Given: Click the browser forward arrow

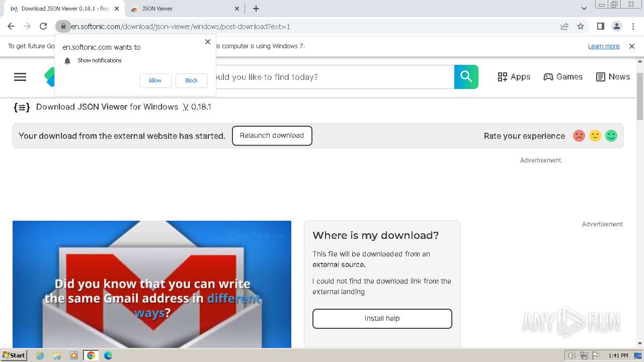Looking at the screenshot, I should (27, 26).
